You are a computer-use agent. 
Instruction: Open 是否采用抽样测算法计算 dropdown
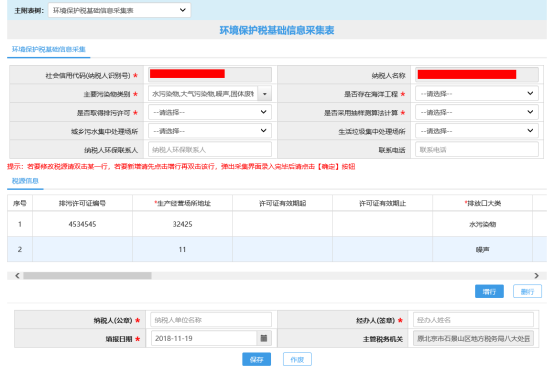point(477,112)
